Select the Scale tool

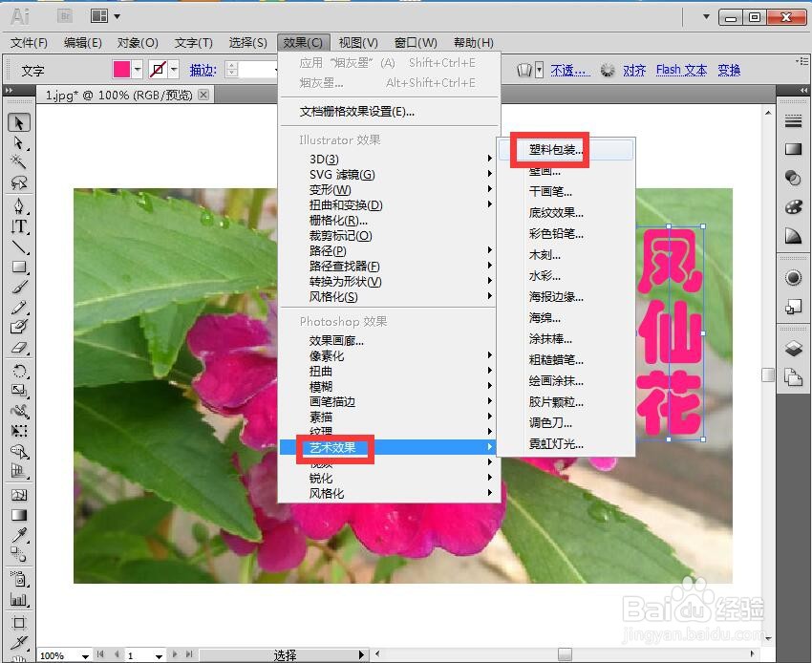point(19,391)
